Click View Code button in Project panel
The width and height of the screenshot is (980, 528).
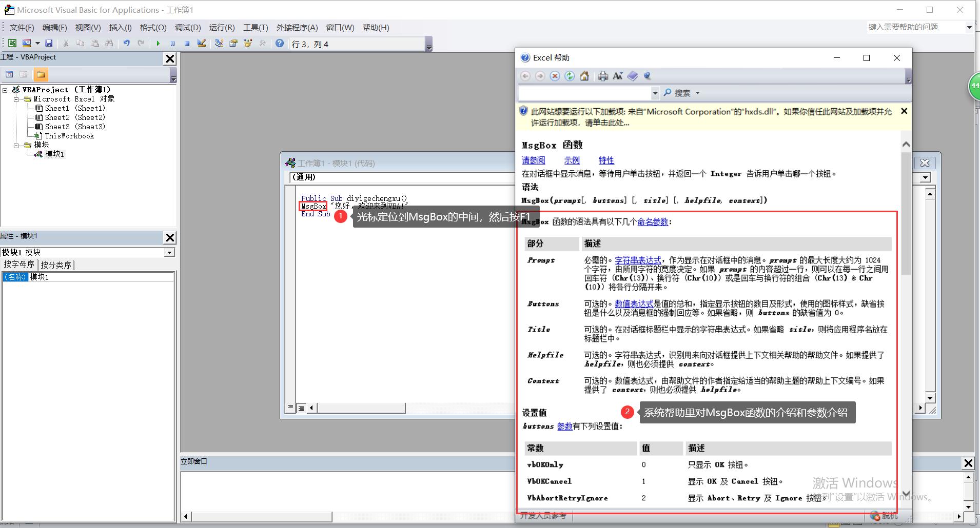[9, 75]
